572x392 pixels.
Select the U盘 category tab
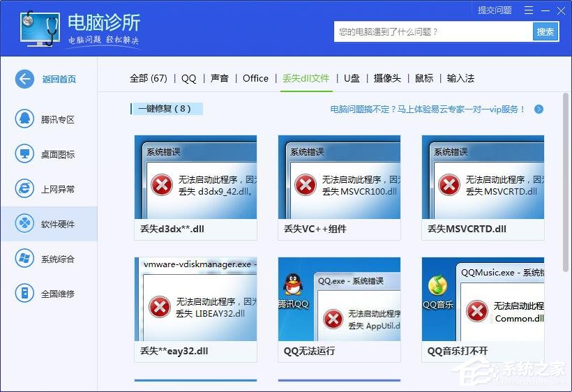point(352,78)
